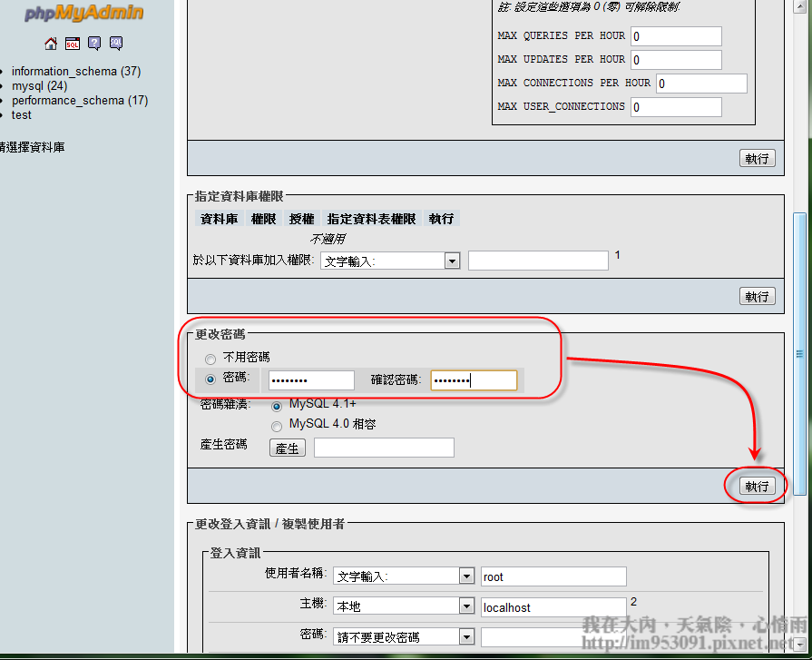Viewport: 812px width, 660px height.
Task: Click the MAX QUERIES PER HOUR field
Action: pyautogui.click(x=676, y=36)
